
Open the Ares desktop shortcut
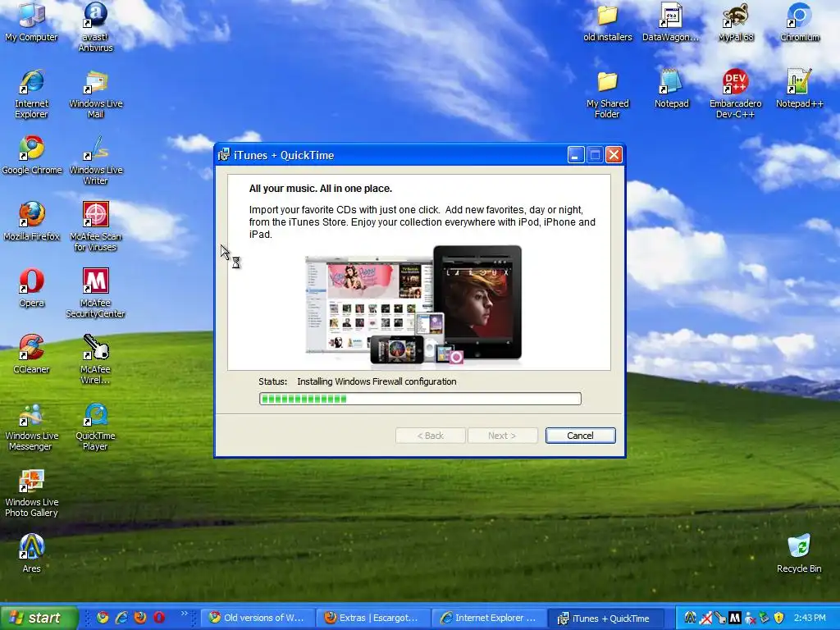[x=31, y=553]
